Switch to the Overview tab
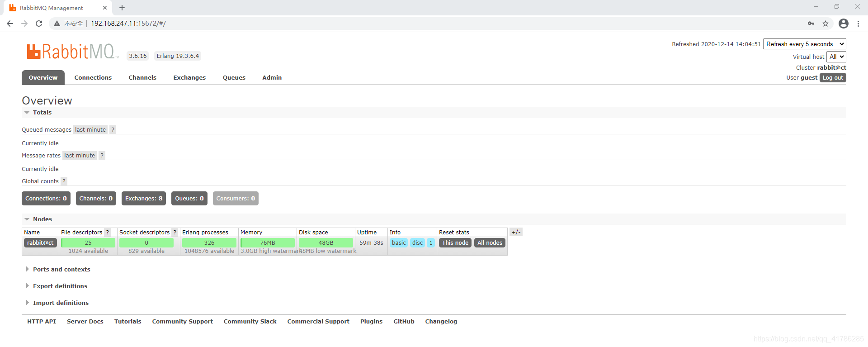This screenshot has width=868, height=347. click(x=43, y=77)
